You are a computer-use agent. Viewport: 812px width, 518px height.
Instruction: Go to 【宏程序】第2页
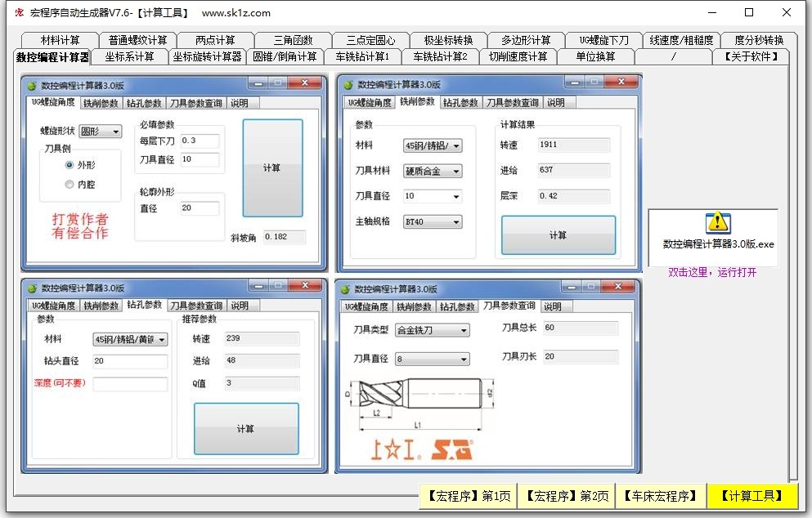click(x=567, y=496)
